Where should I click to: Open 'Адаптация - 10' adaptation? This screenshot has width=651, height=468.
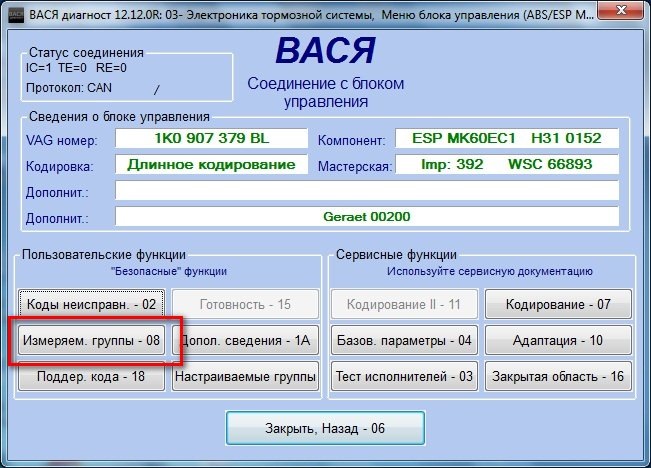coord(558,341)
